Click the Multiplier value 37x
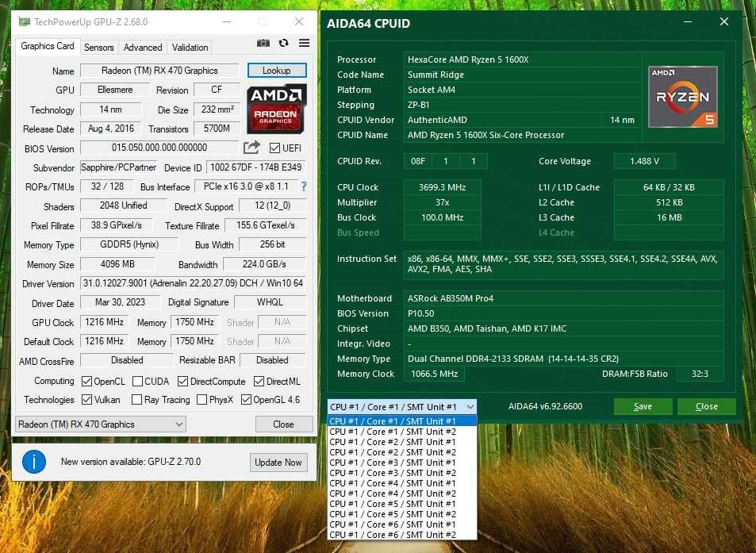This screenshot has height=553, width=756. tap(442, 202)
